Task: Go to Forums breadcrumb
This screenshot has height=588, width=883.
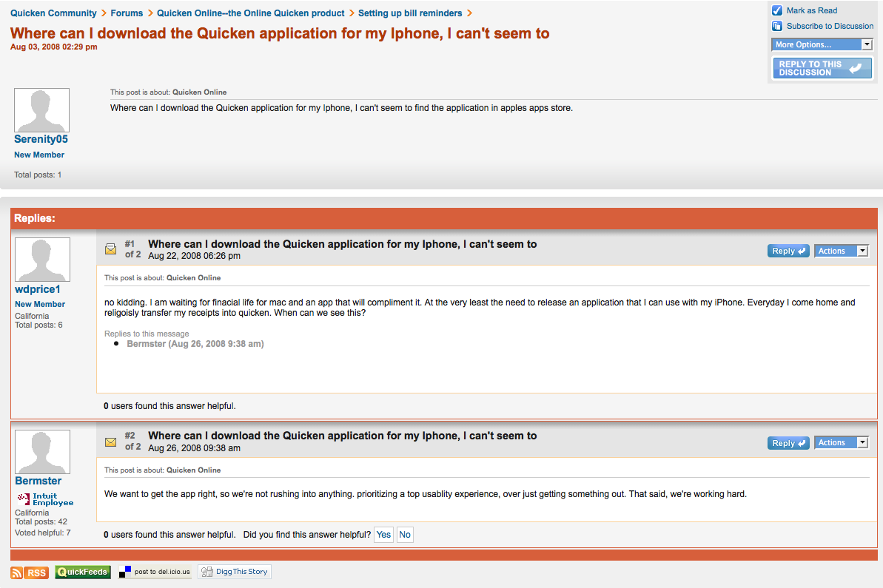Action: [127, 13]
